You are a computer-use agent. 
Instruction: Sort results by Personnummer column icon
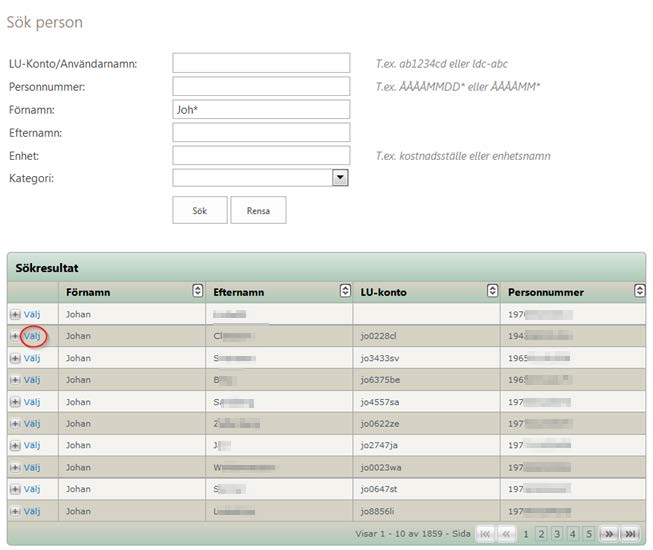click(x=639, y=290)
